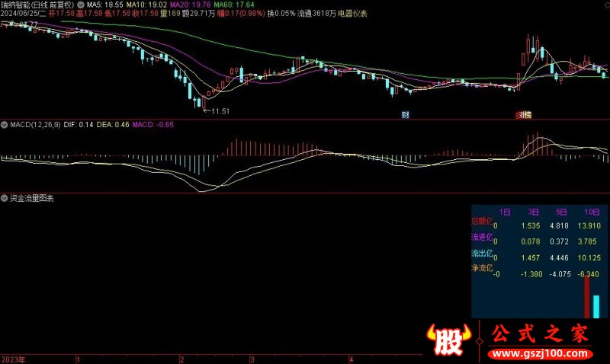Viewport: 610px width, 364px height.
Task: Click the opening price 开17.58
Action: [62, 14]
